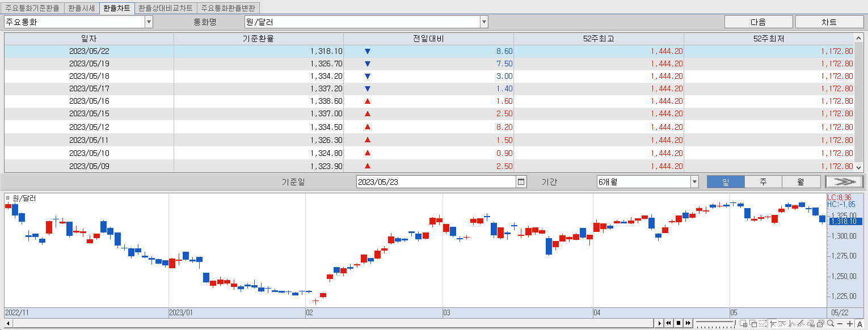
Task: Click the 8.60 change value cell
Action: (x=428, y=51)
